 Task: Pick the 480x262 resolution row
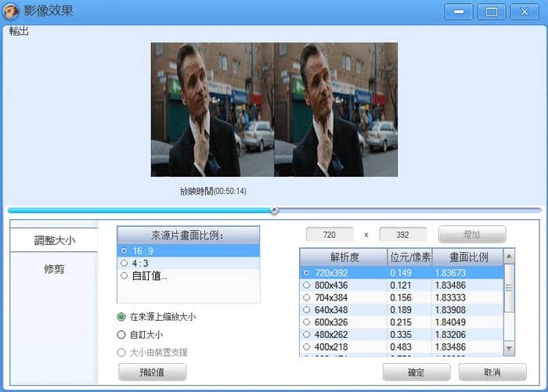pyautogui.click(x=402, y=334)
